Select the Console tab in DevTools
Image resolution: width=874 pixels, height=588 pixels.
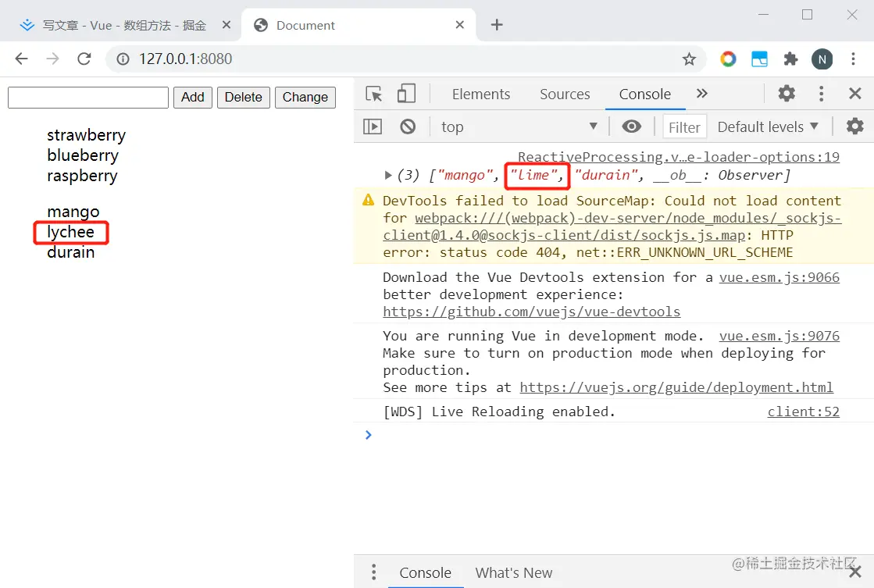point(645,94)
